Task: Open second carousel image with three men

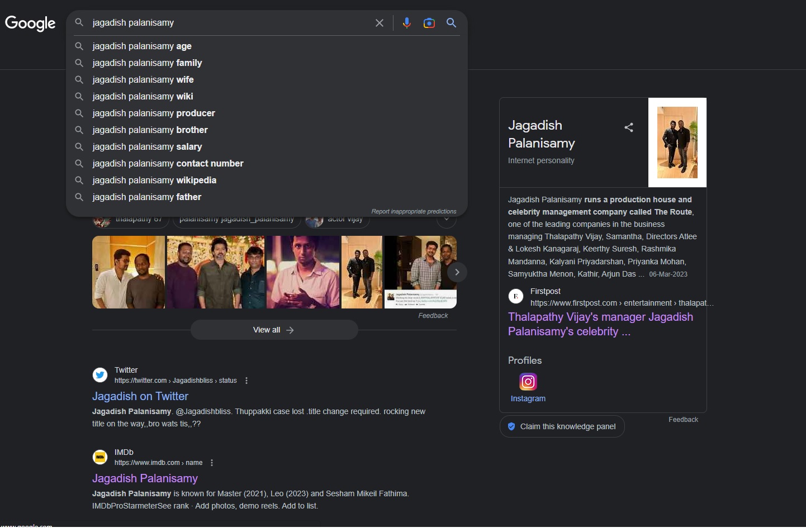Action: click(216, 272)
